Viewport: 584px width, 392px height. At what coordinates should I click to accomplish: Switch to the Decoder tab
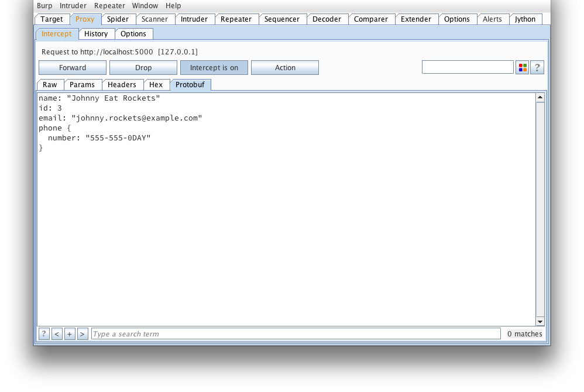(x=327, y=19)
